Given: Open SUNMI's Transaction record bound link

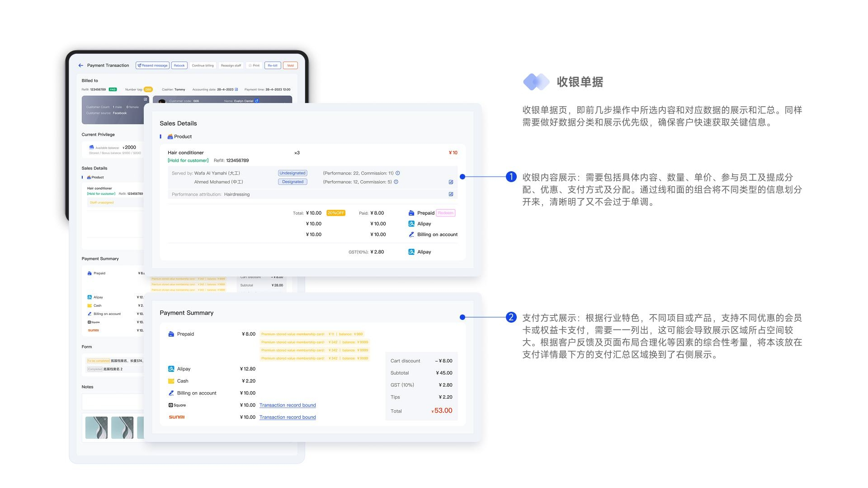Looking at the screenshot, I should (x=288, y=418).
